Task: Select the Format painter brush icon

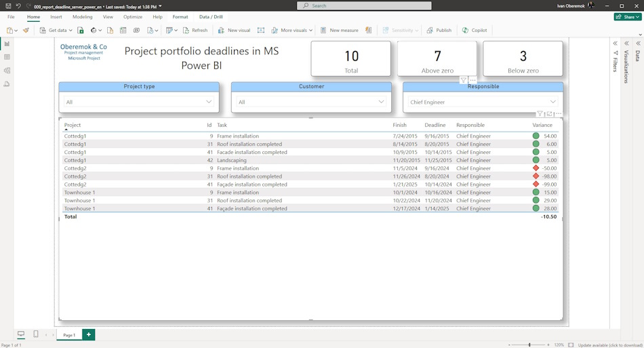Action: pyautogui.click(x=26, y=31)
